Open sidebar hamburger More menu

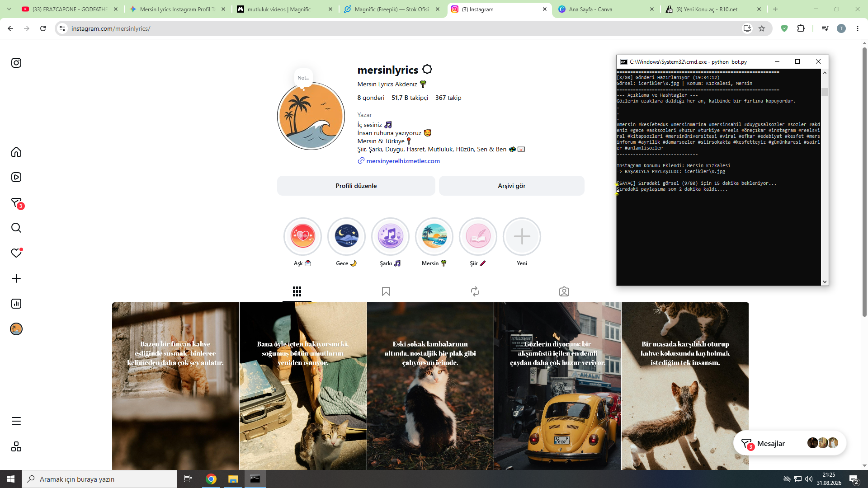(x=16, y=421)
